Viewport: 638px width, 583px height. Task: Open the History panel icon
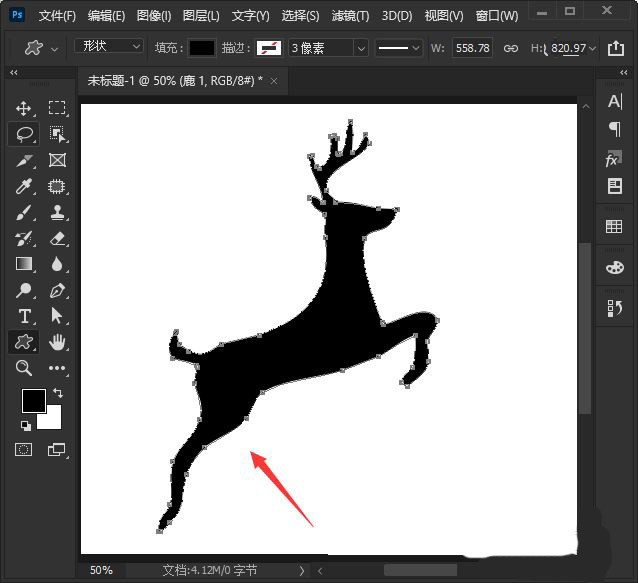(614, 308)
